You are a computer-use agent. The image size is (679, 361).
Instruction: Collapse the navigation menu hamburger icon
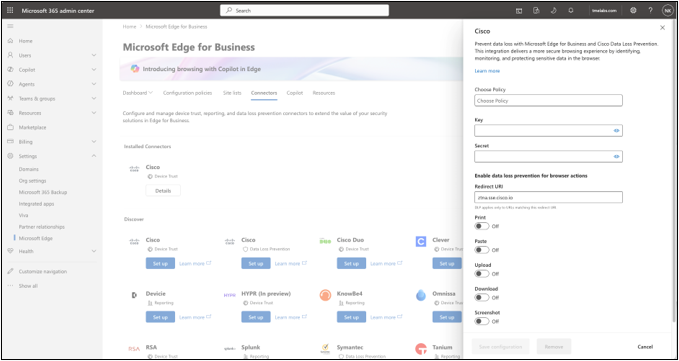tap(10, 26)
